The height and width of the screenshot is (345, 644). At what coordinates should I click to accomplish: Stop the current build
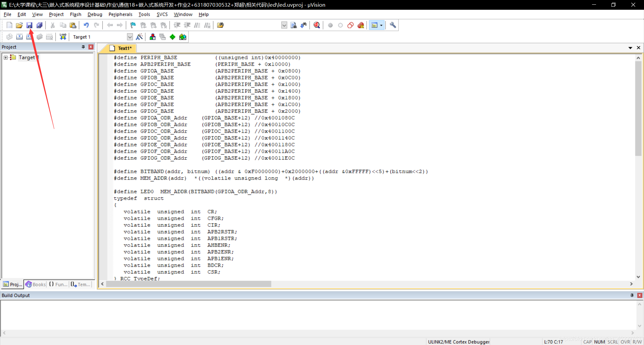point(50,37)
